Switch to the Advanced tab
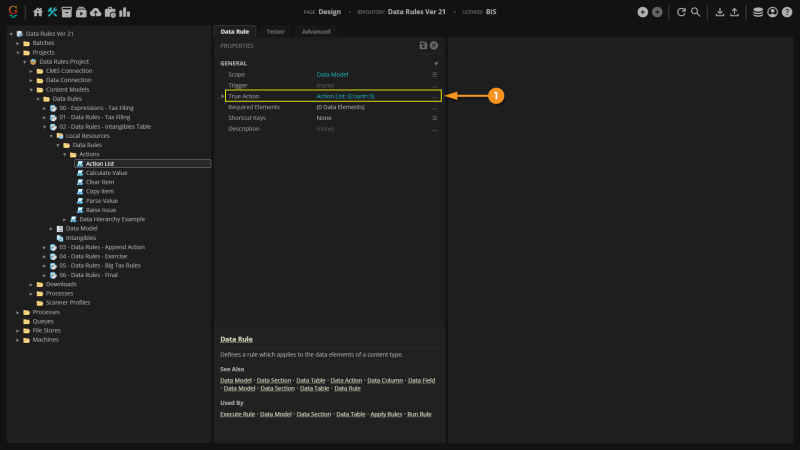The image size is (800, 450). pyautogui.click(x=316, y=32)
